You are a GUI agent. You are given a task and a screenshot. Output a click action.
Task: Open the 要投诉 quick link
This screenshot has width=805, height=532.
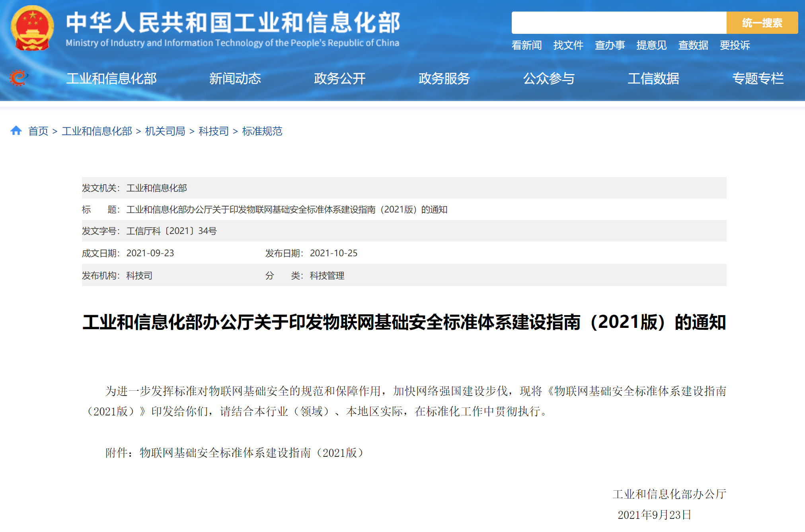pos(735,45)
